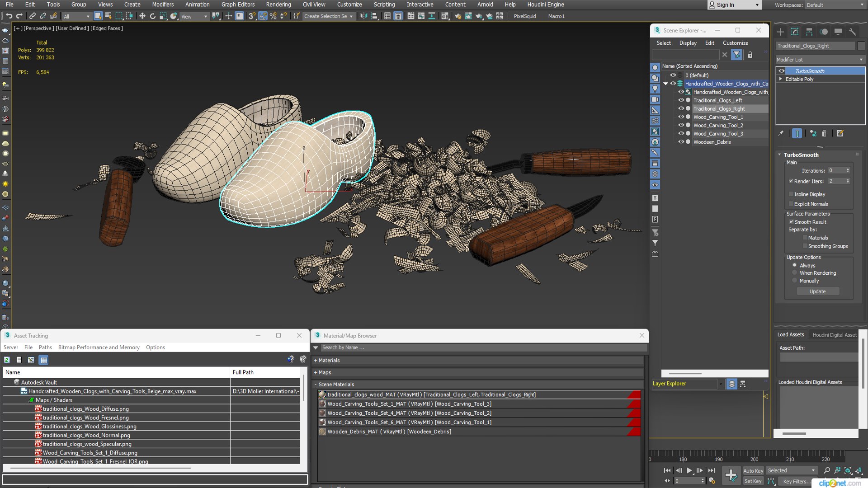Open the Create Selection Set dropdown
868x488 pixels.
(x=328, y=16)
